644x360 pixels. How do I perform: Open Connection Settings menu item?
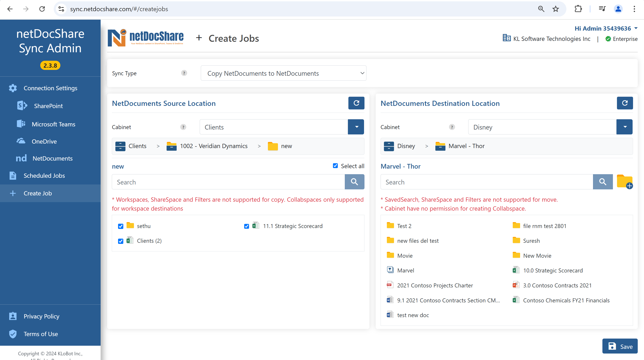tap(50, 88)
